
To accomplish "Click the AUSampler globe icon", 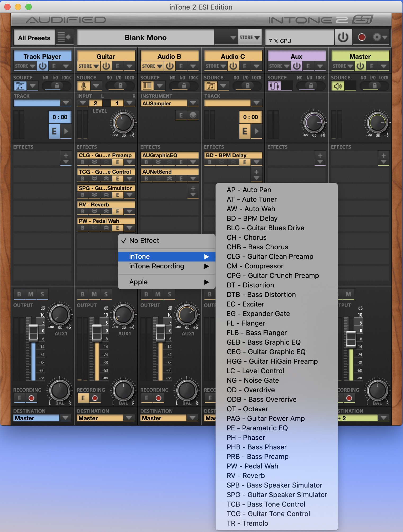I will click(193, 115).
